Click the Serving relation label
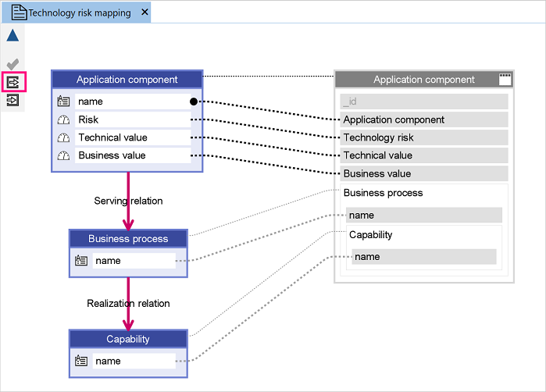546x392 pixels. point(128,201)
